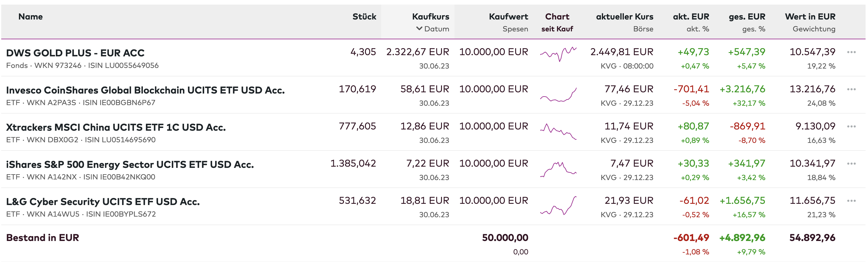Click more actions for L&G Cyber Security
The image size is (868, 262).
tap(851, 201)
